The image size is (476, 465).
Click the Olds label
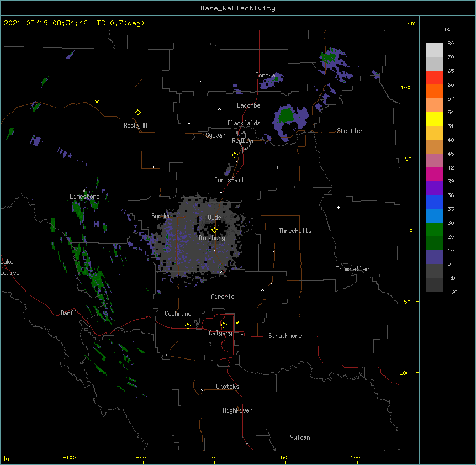(214, 218)
